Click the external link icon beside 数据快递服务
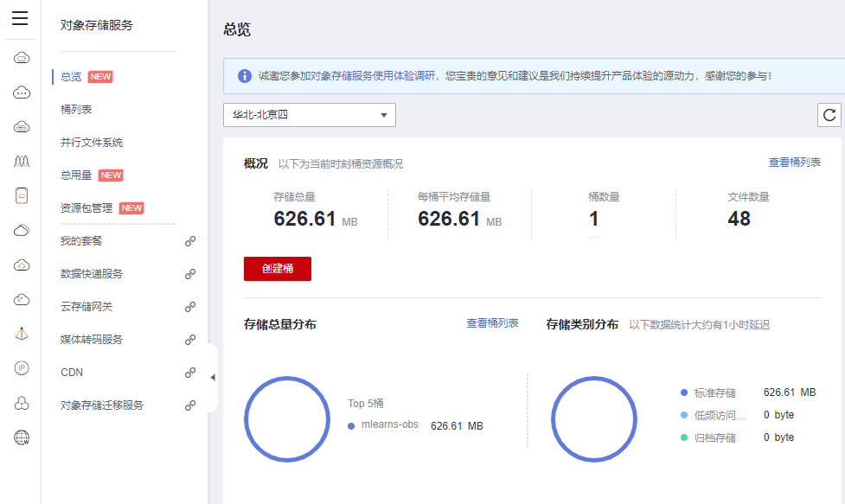 [190, 273]
